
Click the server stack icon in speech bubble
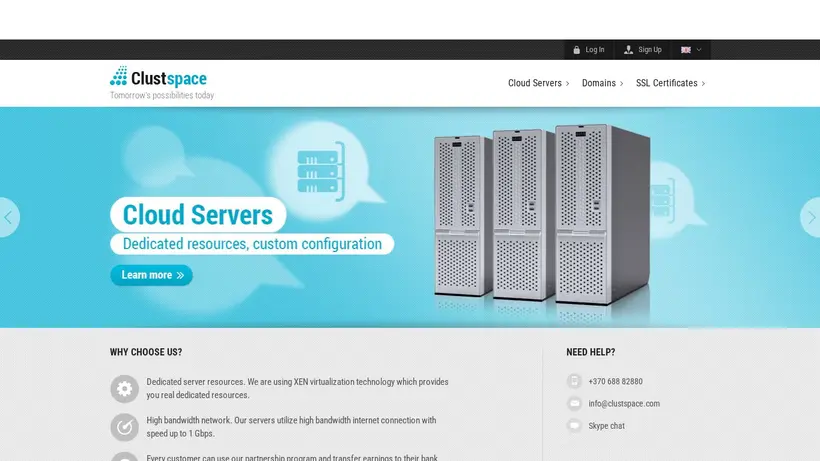[321, 171]
